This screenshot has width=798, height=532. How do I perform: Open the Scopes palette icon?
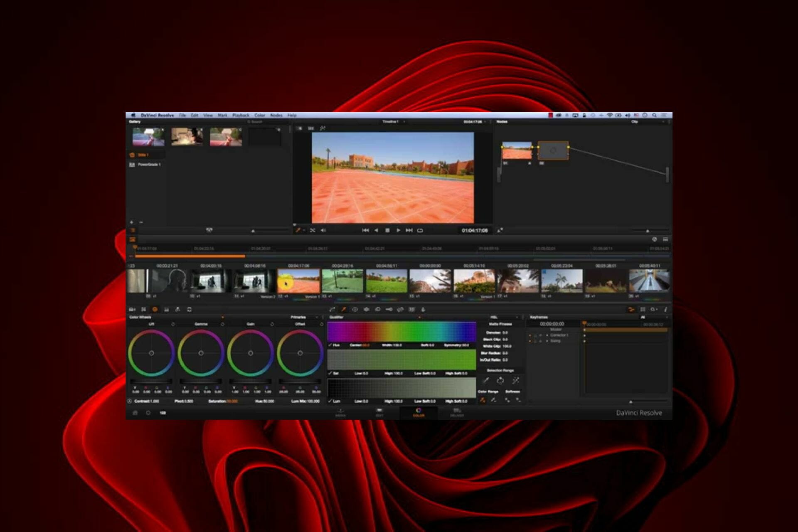click(x=643, y=309)
